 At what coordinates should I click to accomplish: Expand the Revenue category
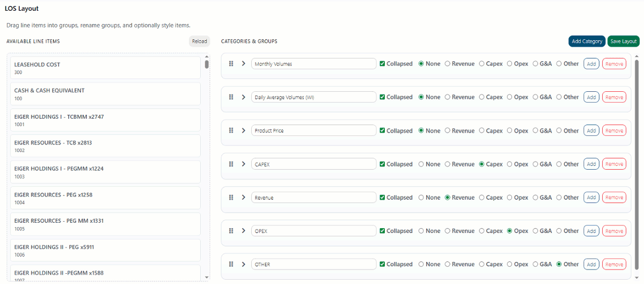[243, 198]
